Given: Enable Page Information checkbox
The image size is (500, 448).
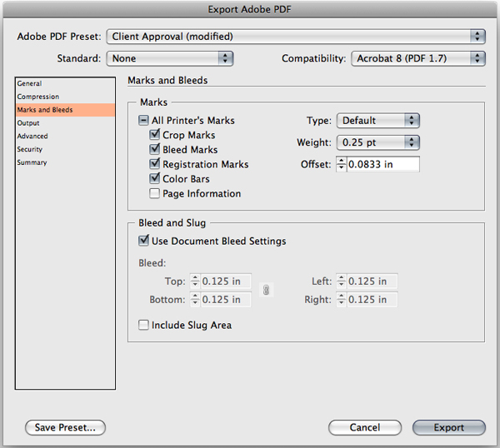Looking at the screenshot, I should 155,193.
